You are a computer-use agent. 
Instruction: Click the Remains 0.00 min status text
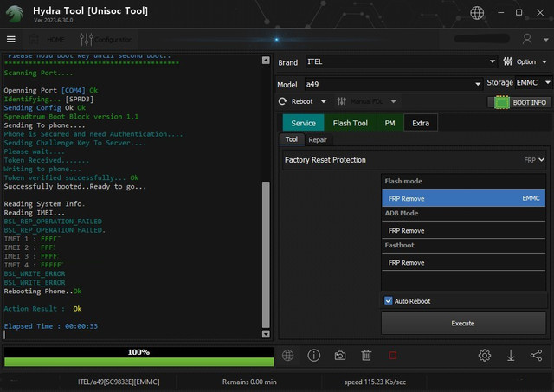click(249, 382)
